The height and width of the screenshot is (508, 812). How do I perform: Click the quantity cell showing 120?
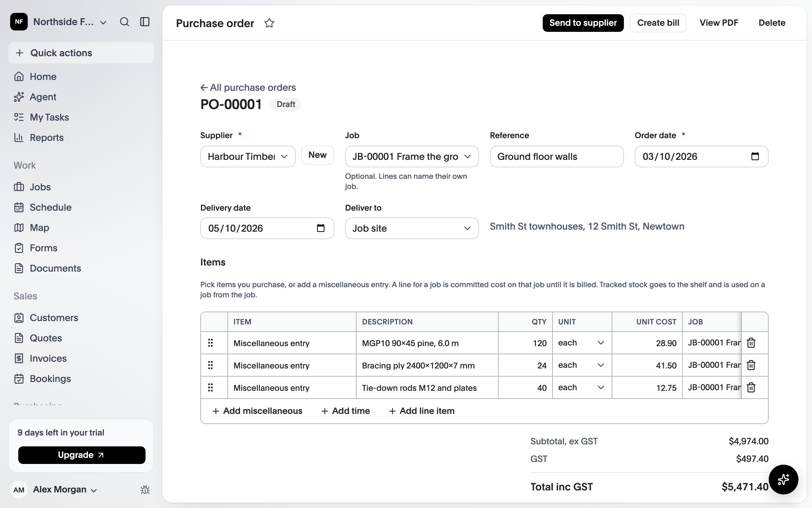pyautogui.click(x=525, y=343)
